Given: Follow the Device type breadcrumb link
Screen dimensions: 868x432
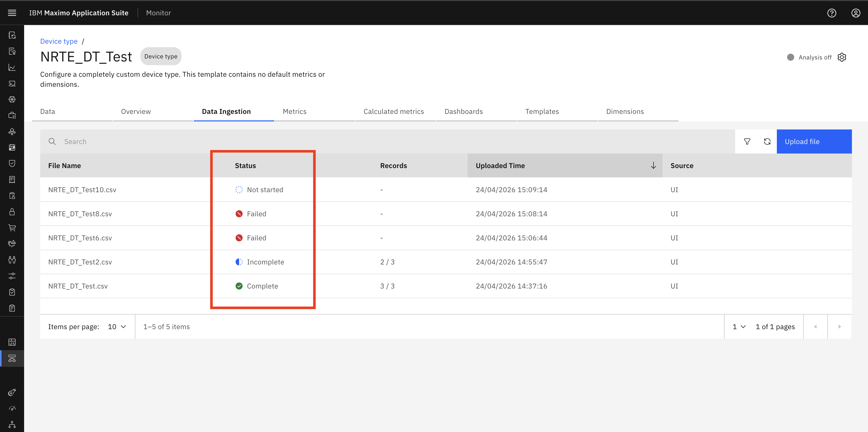Looking at the screenshot, I should 59,41.
